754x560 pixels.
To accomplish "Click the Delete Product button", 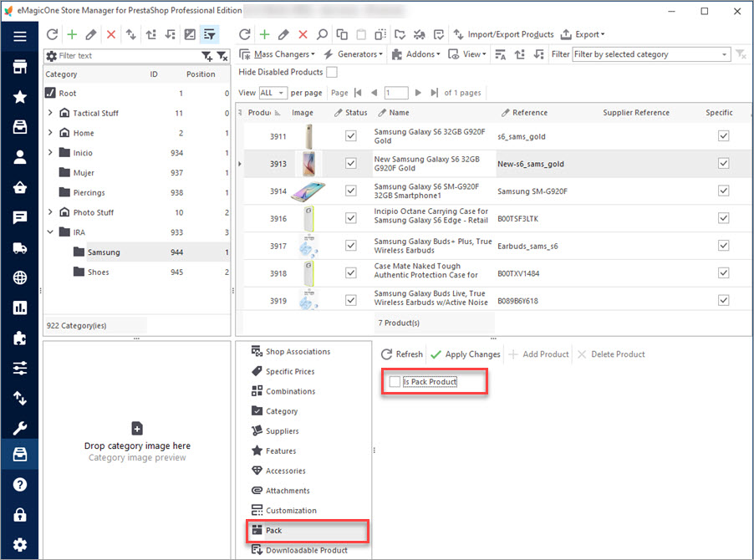I will click(611, 354).
